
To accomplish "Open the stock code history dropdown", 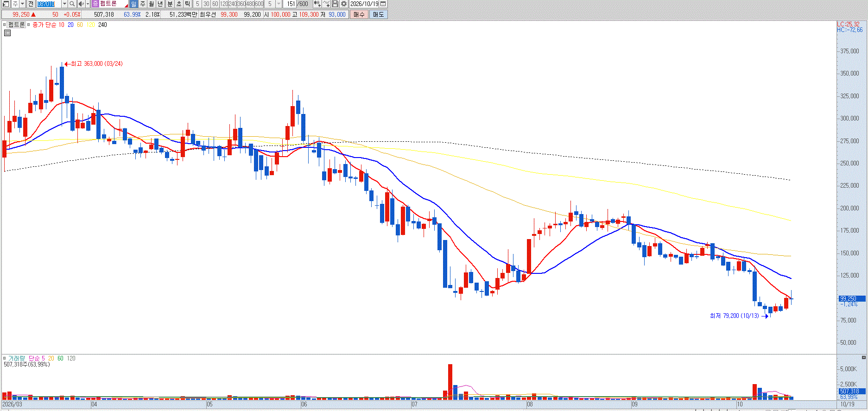I will pos(64,4).
